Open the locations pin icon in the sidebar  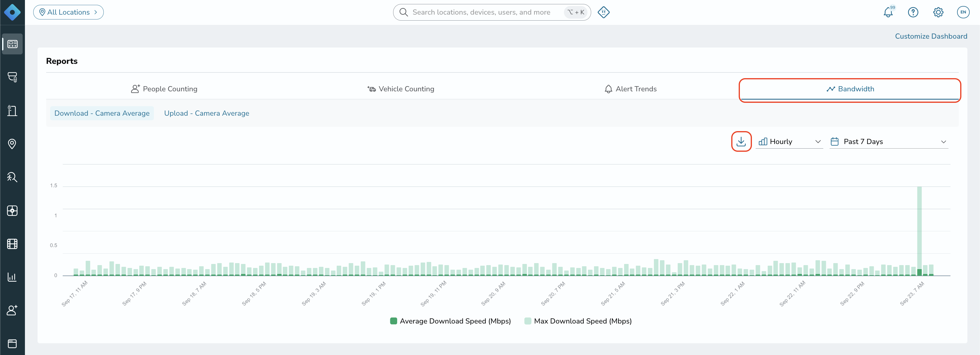point(12,144)
